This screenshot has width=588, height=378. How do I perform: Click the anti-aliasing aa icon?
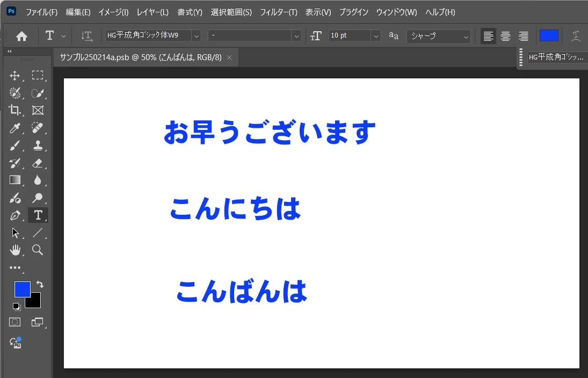pos(394,35)
